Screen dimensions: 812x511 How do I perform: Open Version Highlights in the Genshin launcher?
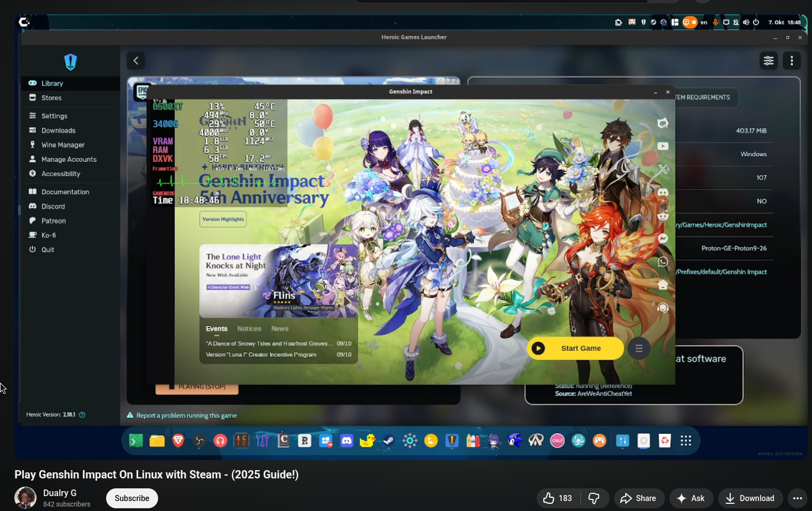[223, 219]
